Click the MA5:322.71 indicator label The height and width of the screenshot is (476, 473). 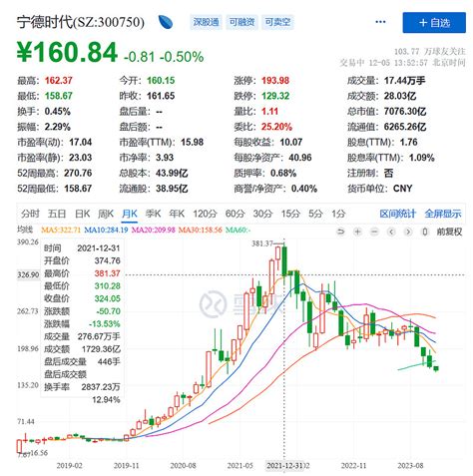coord(61,230)
